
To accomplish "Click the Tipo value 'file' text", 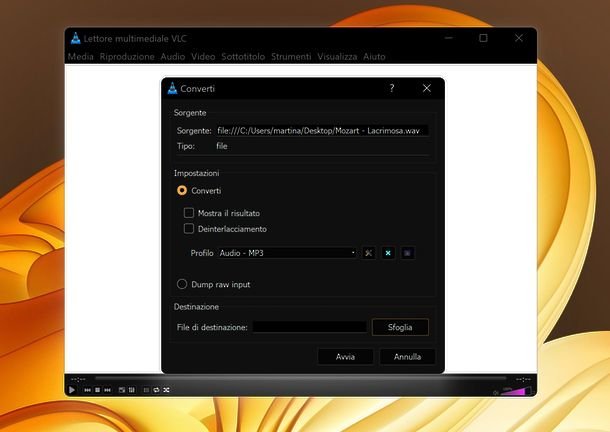I will (x=222, y=146).
